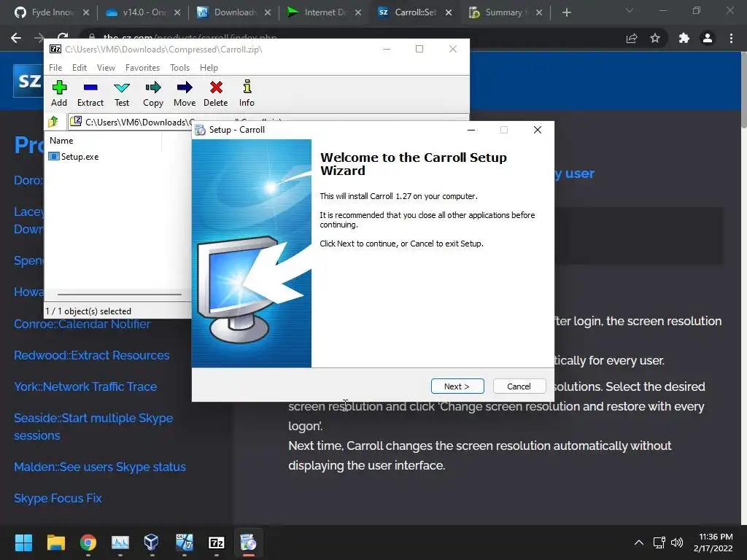
Task: Open the clock and date panel
Action: (713, 542)
